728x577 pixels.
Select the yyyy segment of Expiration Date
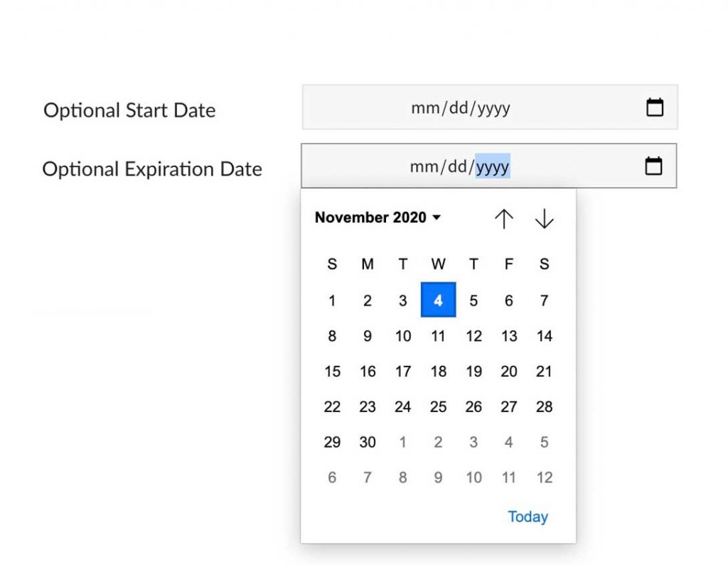pyautogui.click(x=493, y=166)
